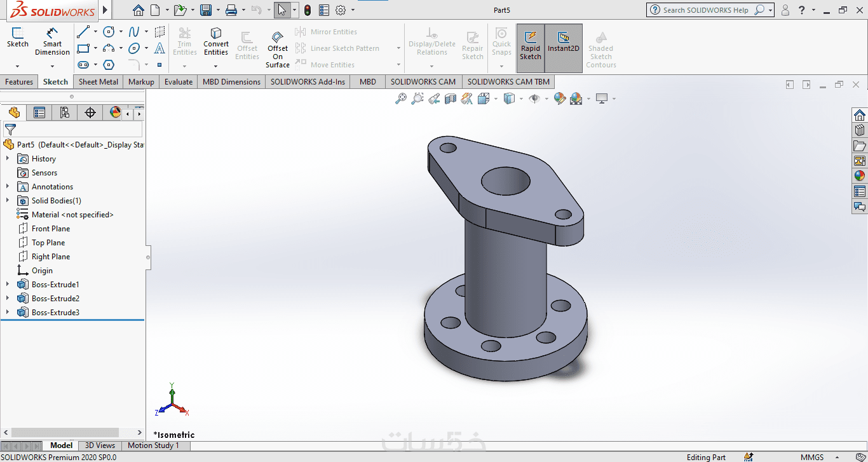Open the Options gear dropdown arrow

[353, 10]
